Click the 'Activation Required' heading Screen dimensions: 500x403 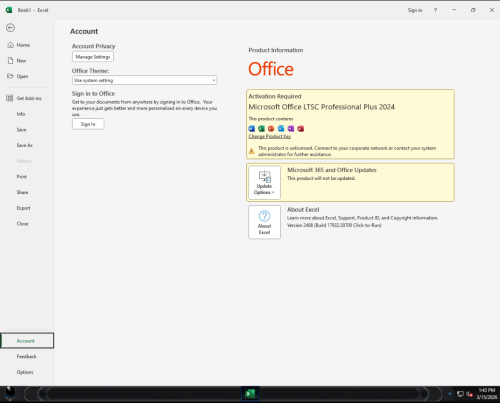pyautogui.click(x=275, y=96)
